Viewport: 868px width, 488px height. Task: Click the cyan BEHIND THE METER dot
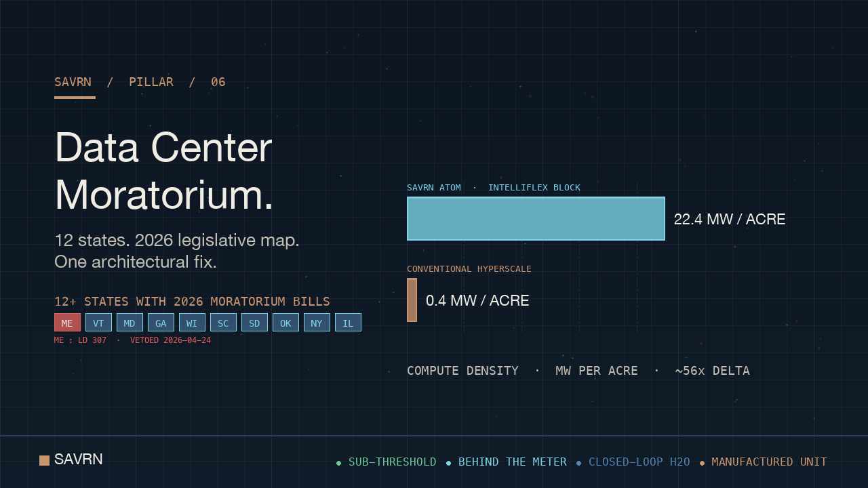point(448,463)
